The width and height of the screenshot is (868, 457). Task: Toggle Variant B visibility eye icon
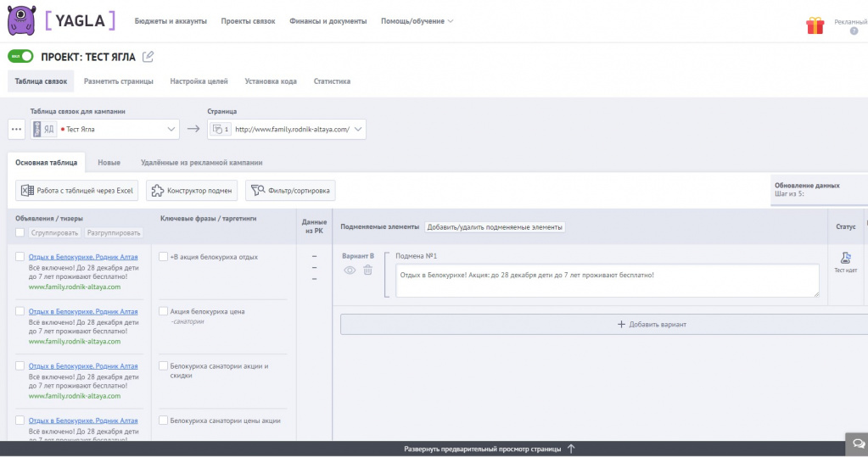point(350,270)
